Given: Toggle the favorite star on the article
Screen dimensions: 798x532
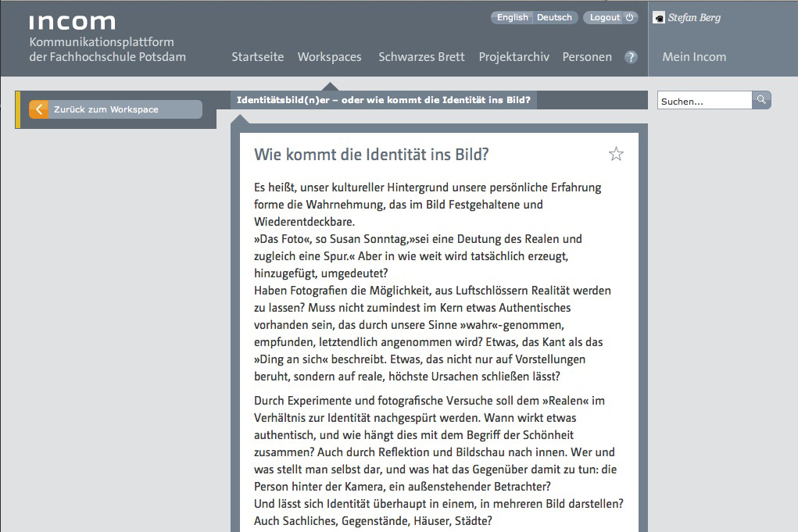Looking at the screenshot, I should [x=616, y=154].
